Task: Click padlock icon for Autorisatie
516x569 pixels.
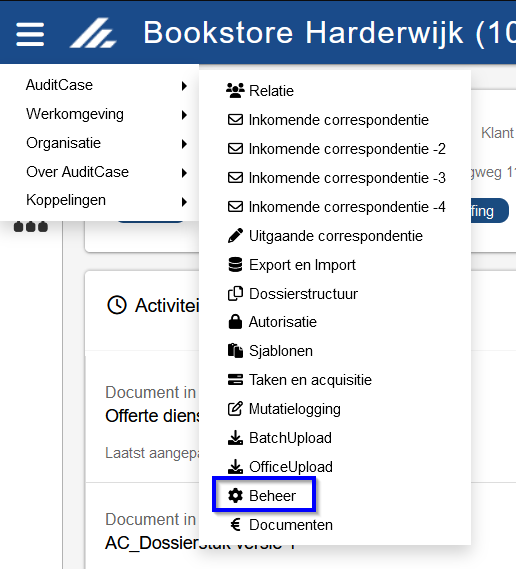Action: pos(235,322)
